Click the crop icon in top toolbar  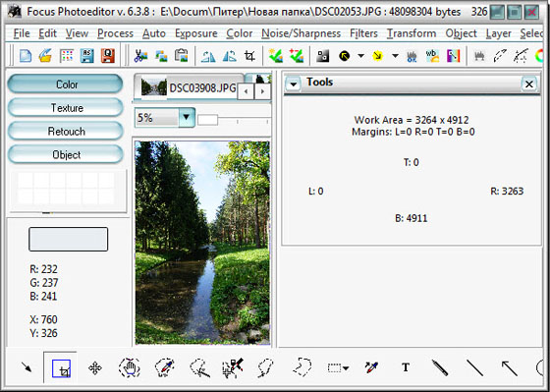tap(249, 56)
